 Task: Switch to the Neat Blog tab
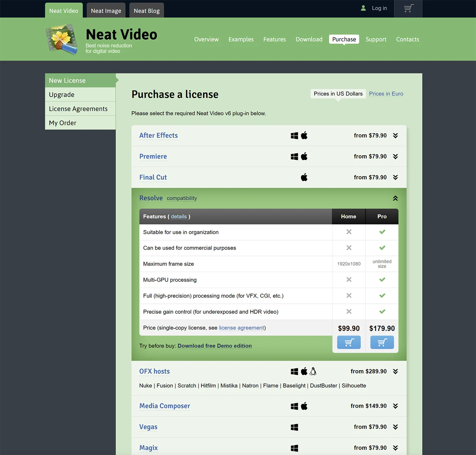coord(147,11)
